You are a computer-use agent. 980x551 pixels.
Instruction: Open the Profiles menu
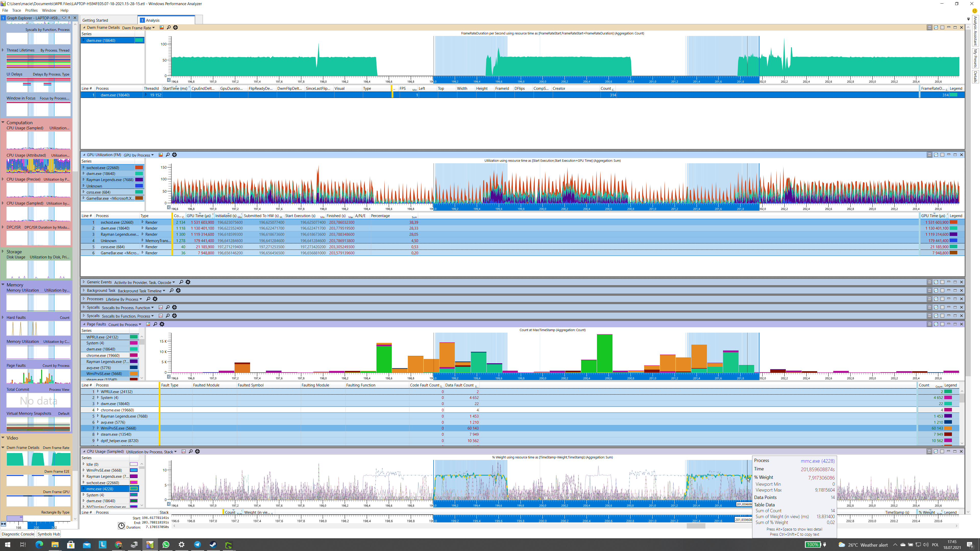click(x=31, y=10)
